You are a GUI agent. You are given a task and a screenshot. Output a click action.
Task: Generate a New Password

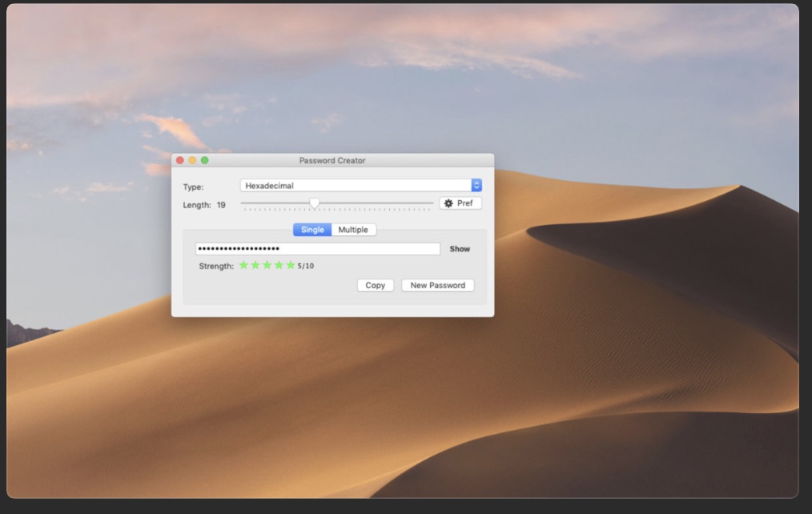tap(437, 285)
